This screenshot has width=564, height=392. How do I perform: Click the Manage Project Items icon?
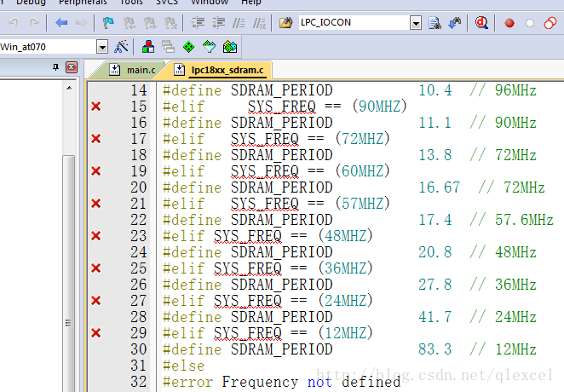pos(148,46)
